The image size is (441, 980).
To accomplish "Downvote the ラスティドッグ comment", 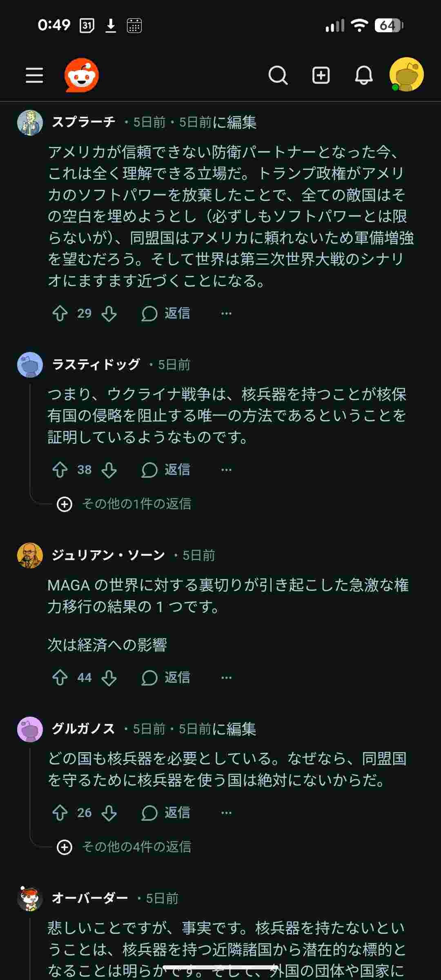I will coord(109,470).
